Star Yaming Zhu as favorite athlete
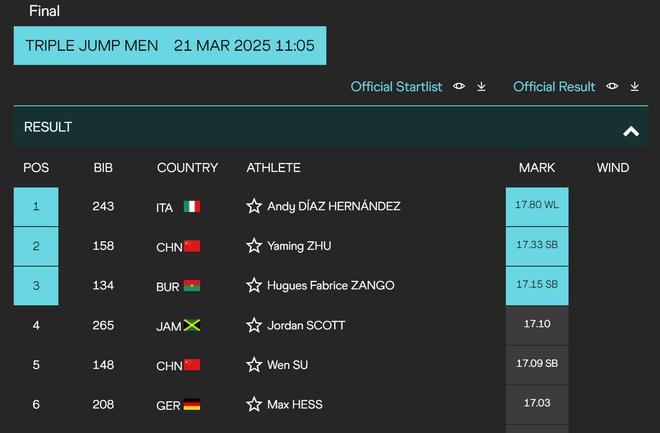660x433 pixels. pyautogui.click(x=254, y=246)
